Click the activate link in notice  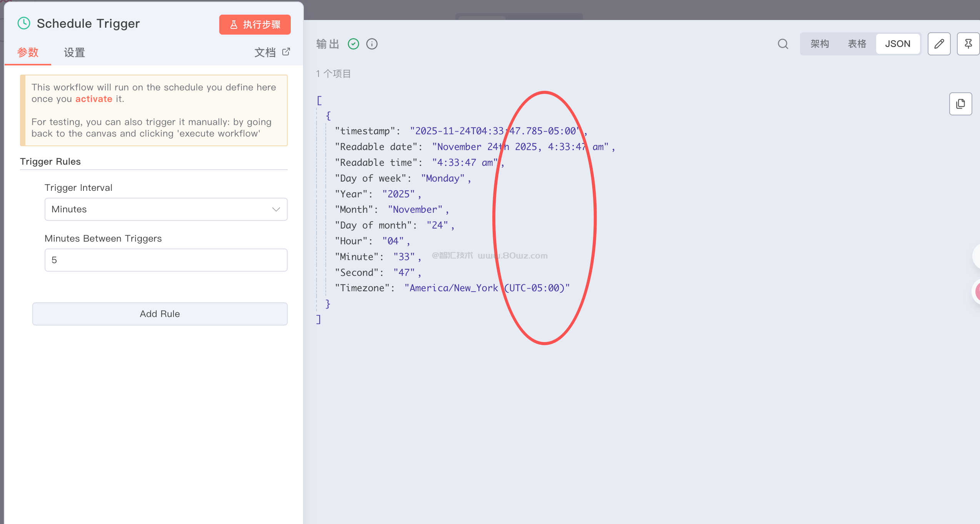[93, 99]
